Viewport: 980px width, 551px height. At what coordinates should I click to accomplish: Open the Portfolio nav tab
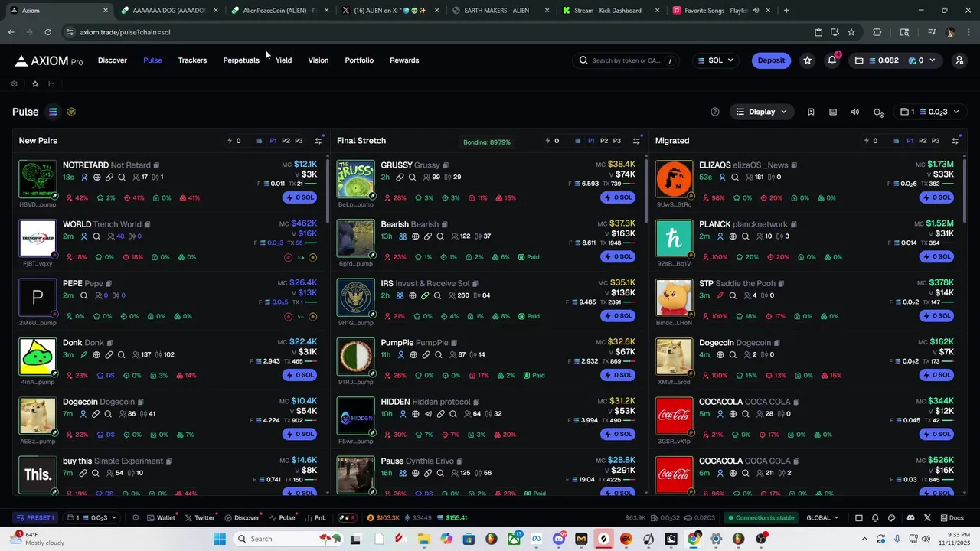[359, 60]
